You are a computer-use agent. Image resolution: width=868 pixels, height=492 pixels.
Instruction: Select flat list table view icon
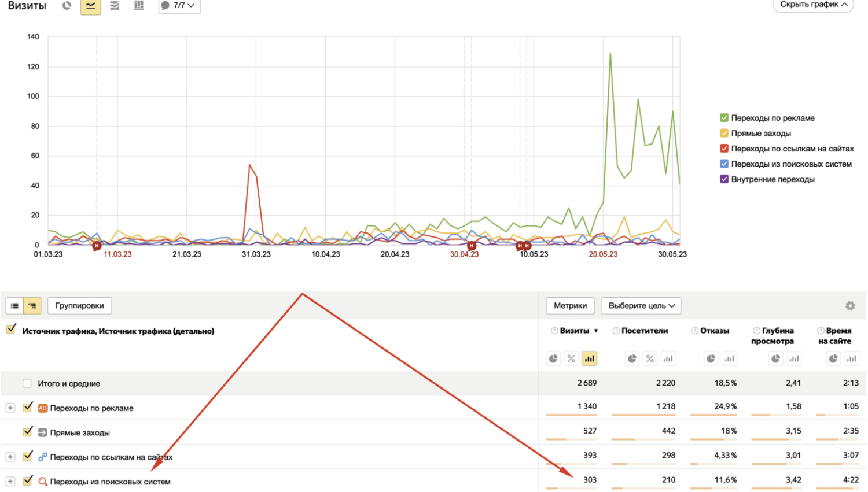click(x=14, y=306)
